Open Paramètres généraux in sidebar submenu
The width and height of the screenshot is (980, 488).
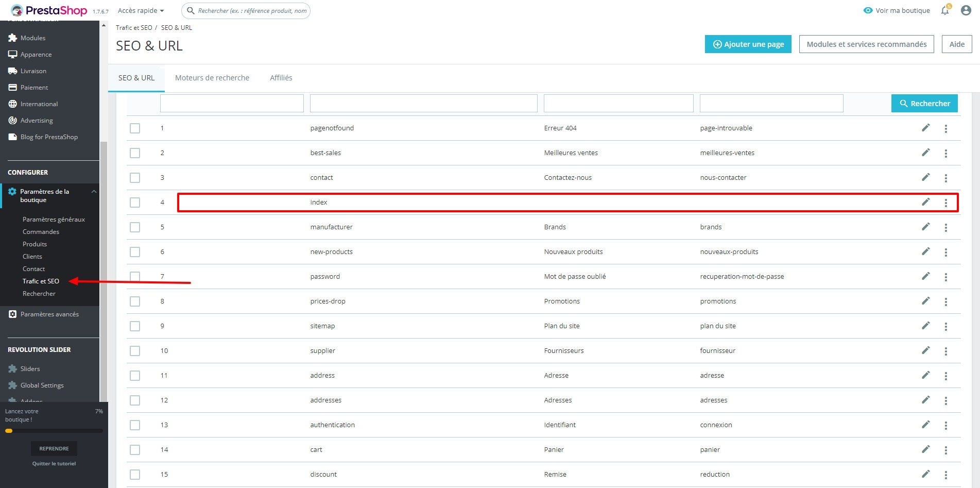coord(54,219)
